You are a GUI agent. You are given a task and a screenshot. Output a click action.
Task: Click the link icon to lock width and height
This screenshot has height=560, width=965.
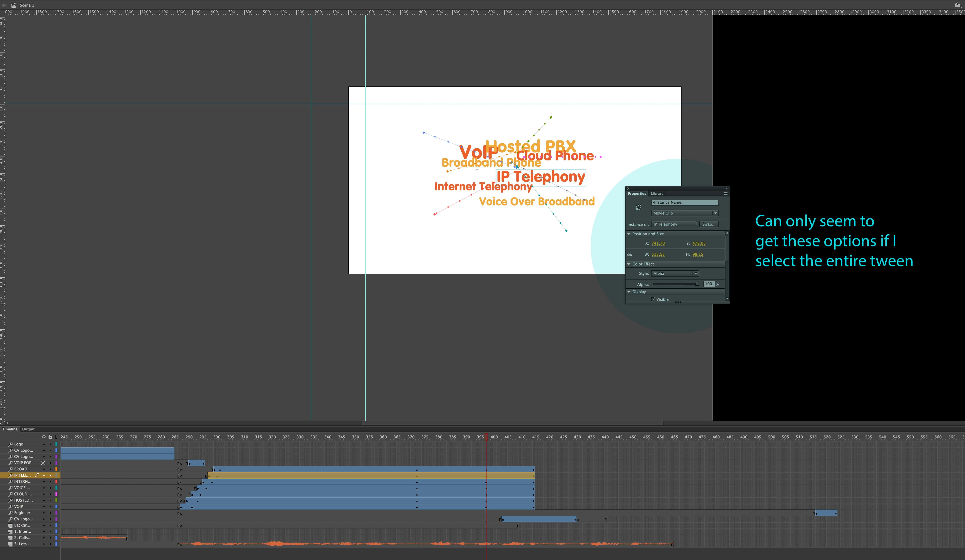click(x=630, y=255)
